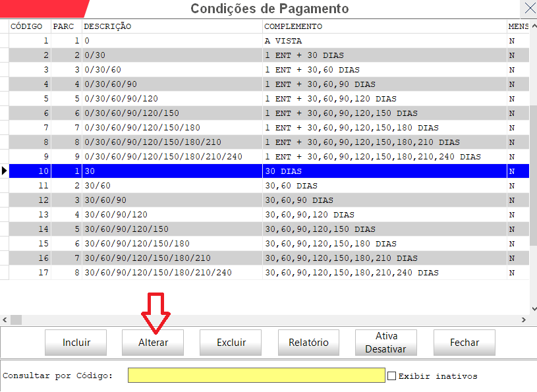The image size is (537, 392).
Task: Click código cell 5
Action: pos(30,99)
